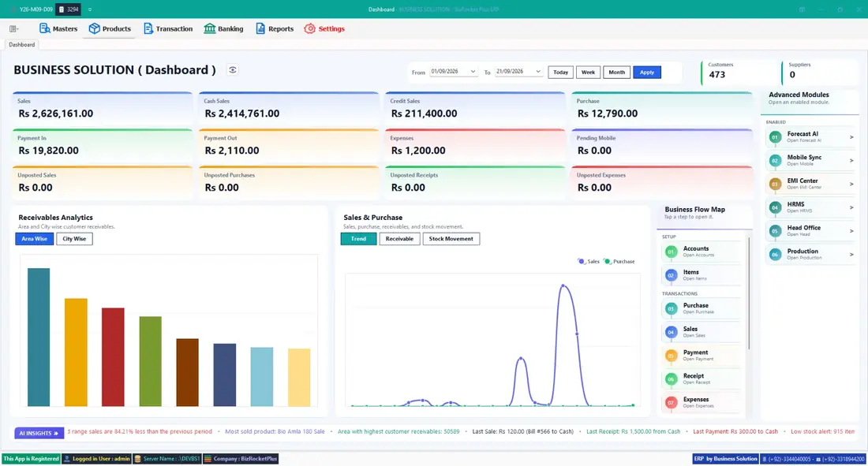Open the Production module icon

775,255
